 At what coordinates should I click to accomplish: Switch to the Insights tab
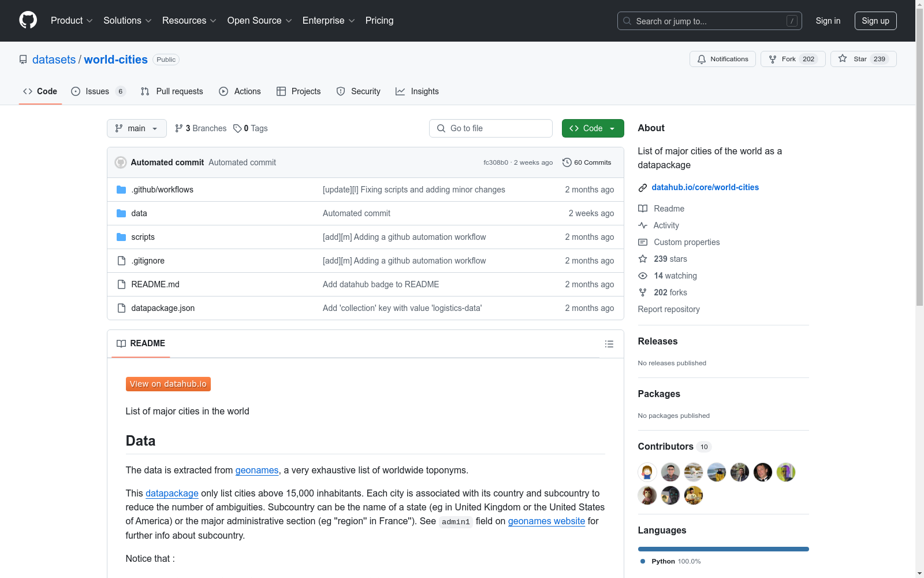[417, 91]
